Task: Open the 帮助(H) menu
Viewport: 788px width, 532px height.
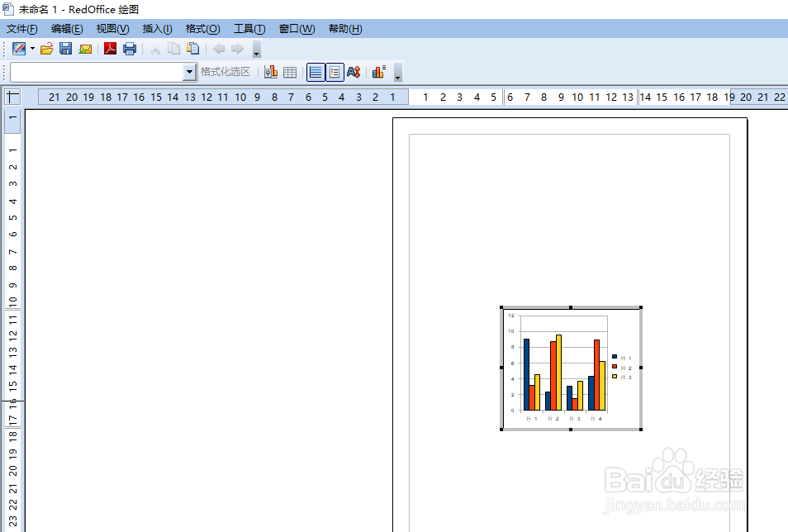Action: pyautogui.click(x=345, y=29)
